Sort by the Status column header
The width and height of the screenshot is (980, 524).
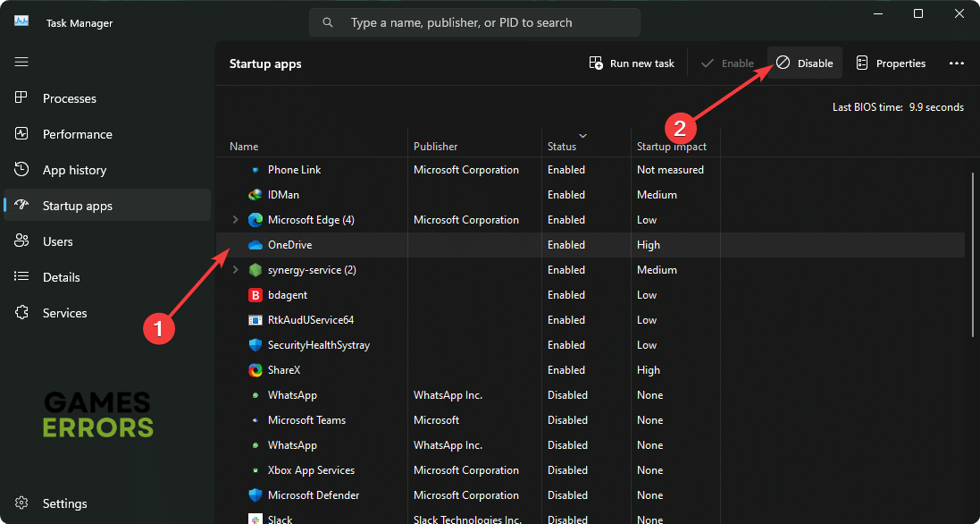coord(562,147)
